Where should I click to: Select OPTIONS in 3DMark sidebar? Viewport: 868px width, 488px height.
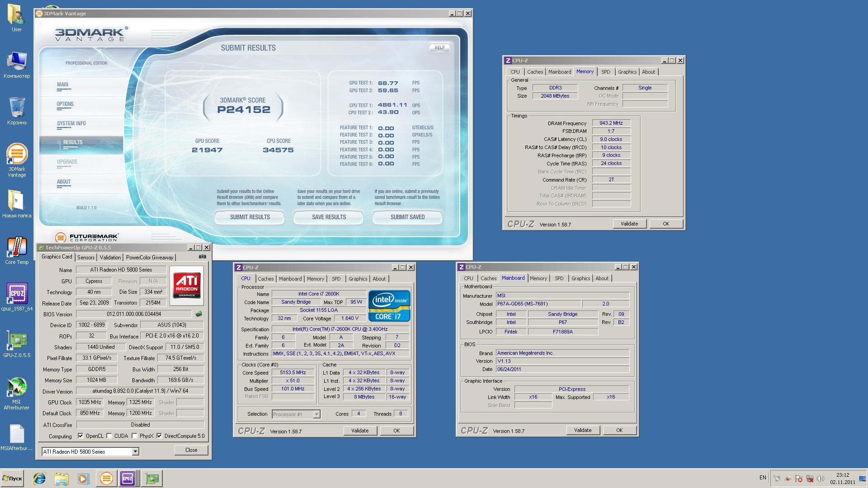[65, 104]
